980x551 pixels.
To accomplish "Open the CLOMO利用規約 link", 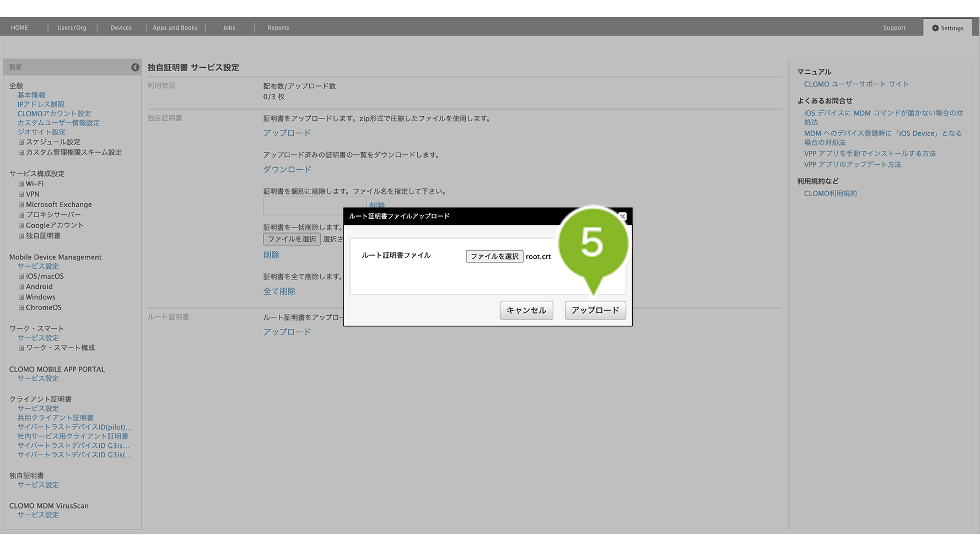I will pos(830,193).
